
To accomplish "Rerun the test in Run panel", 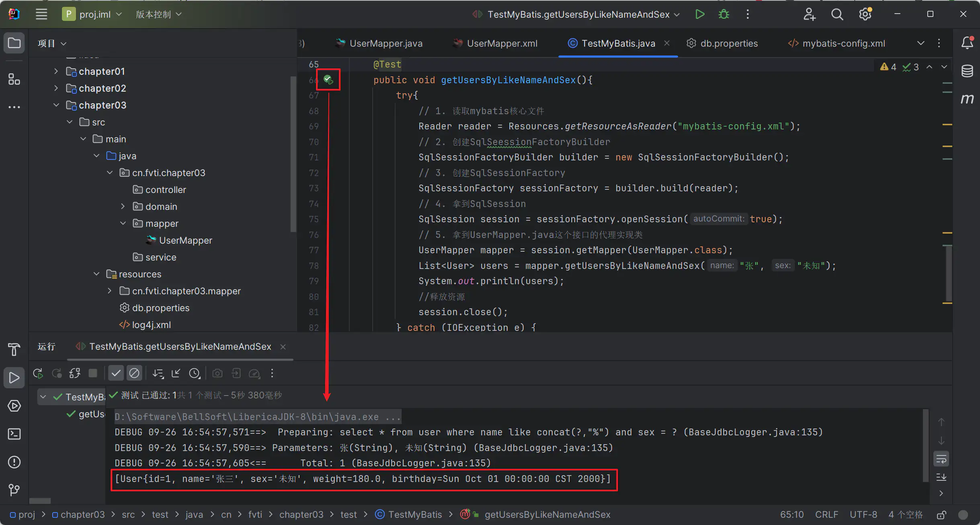I will click(38, 373).
